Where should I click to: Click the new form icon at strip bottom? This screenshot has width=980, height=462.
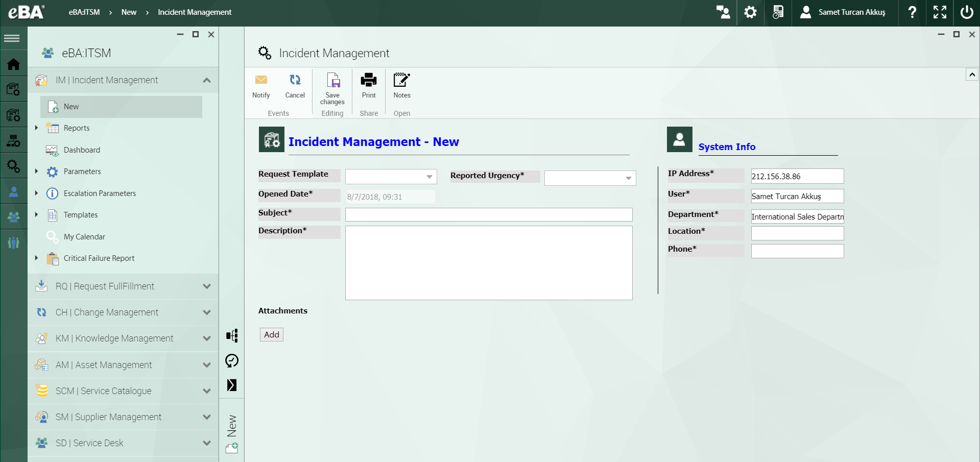pyautogui.click(x=232, y=448)
